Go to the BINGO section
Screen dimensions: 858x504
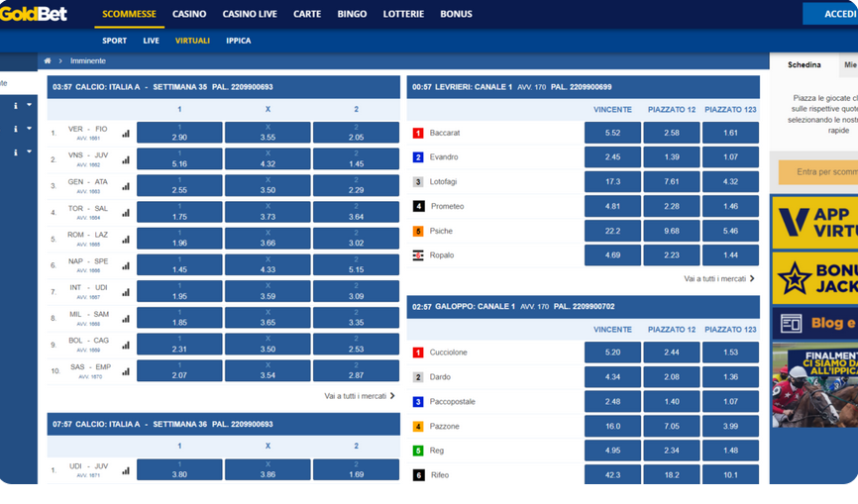click(x=352, y=14)
